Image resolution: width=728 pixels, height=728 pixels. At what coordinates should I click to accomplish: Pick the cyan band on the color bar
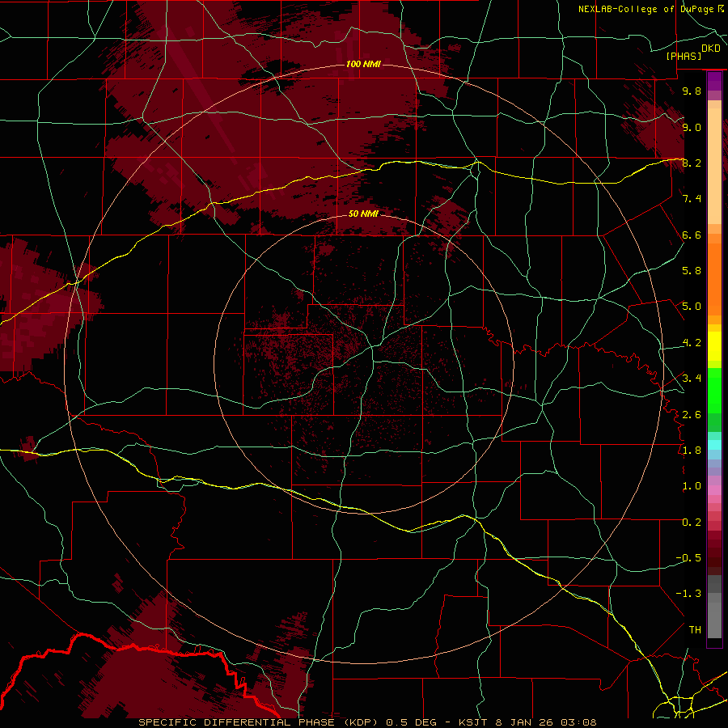(714, 445)
